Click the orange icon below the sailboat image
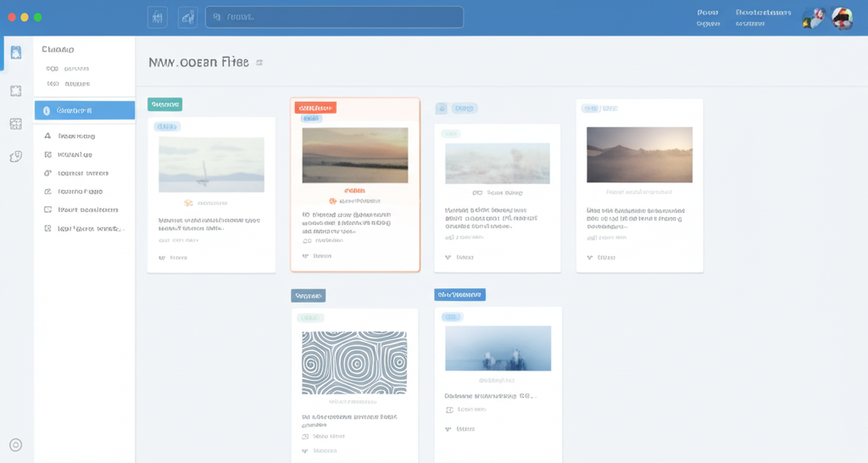The width and height of the screenshot is (868, 463). pos(188,204)
